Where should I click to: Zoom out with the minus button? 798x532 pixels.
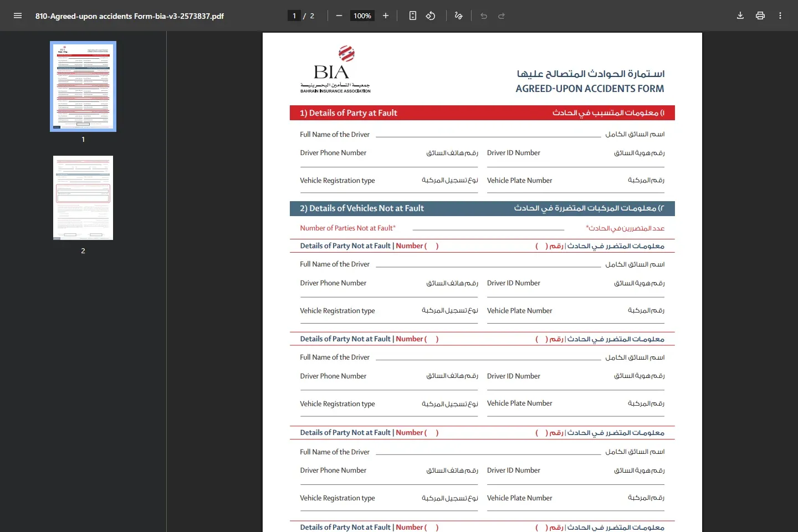click(x=339, y=16)
